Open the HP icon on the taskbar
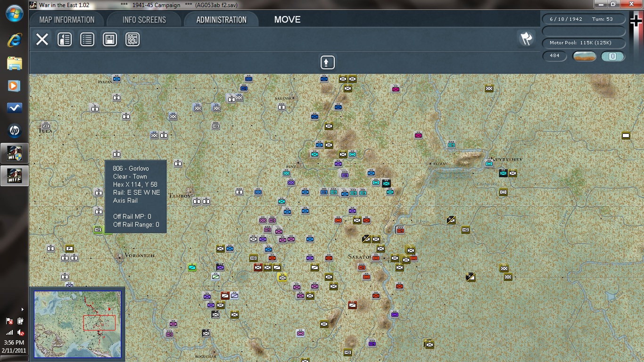Screen dimensions: 644x362 pyautogui.click(x=14, y=131)
